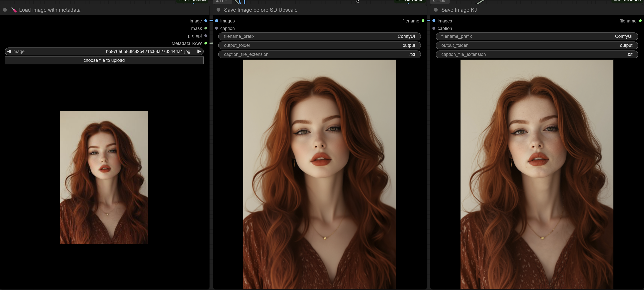Edit filename_prefix in Save Image KJ node
This screenshot has width=644, height=290.
click(x=536, y=36)
